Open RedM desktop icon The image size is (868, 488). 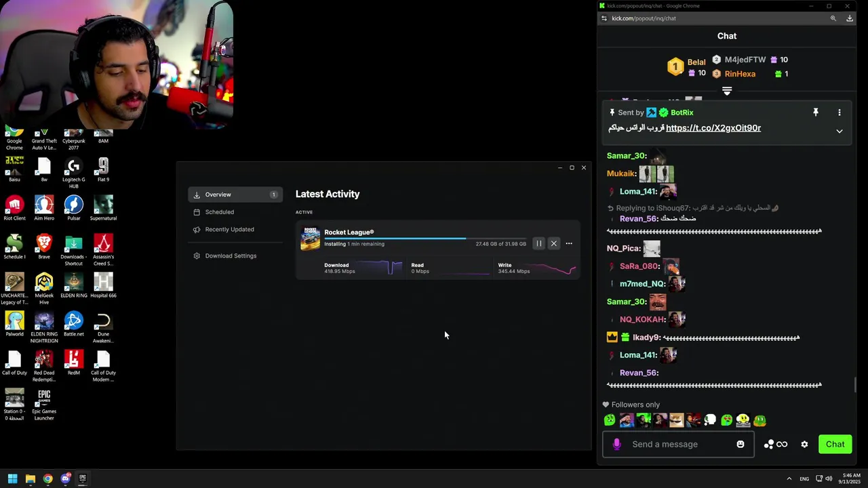point(73,363)
